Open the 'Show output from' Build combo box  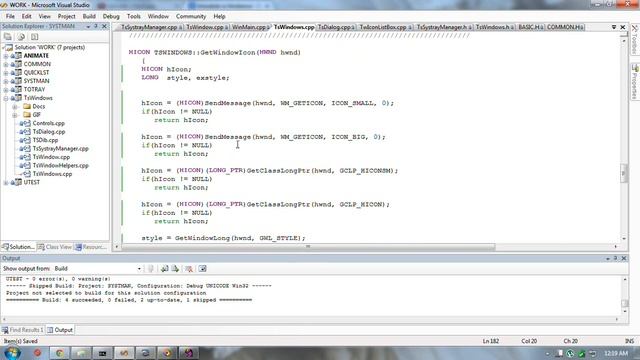coord(98,269)
